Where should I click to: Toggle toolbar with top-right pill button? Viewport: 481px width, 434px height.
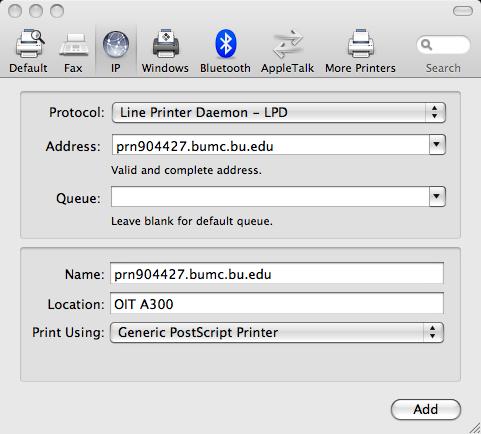(463, 11)
